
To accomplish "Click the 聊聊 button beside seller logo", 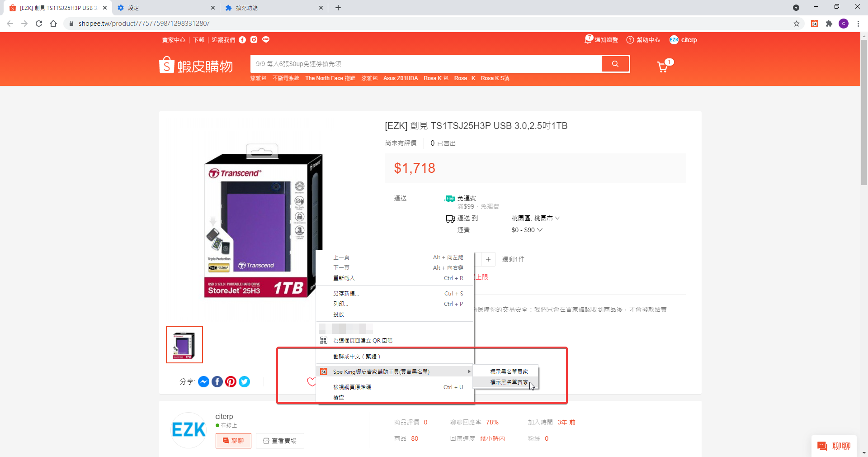I will (x=233, y=441).
